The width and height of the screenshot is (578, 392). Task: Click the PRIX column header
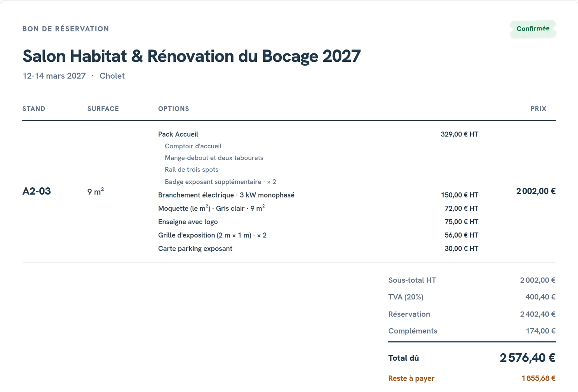(x=538, y=109)
